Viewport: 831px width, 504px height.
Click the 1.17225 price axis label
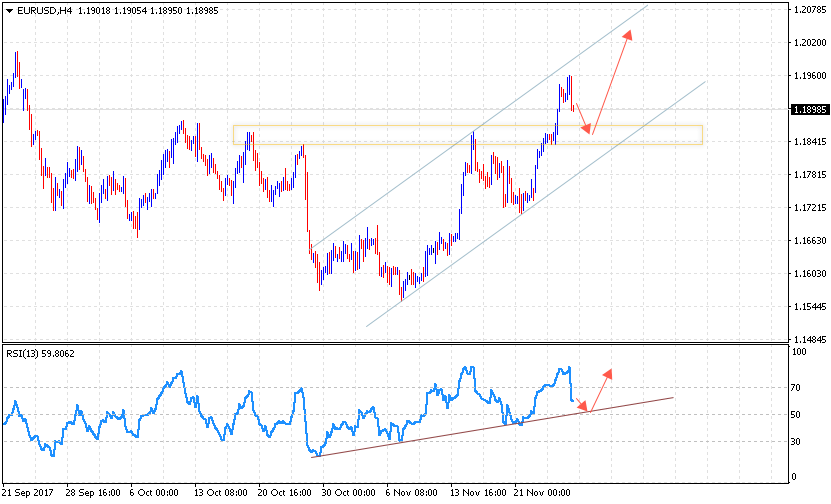(806, 208)
